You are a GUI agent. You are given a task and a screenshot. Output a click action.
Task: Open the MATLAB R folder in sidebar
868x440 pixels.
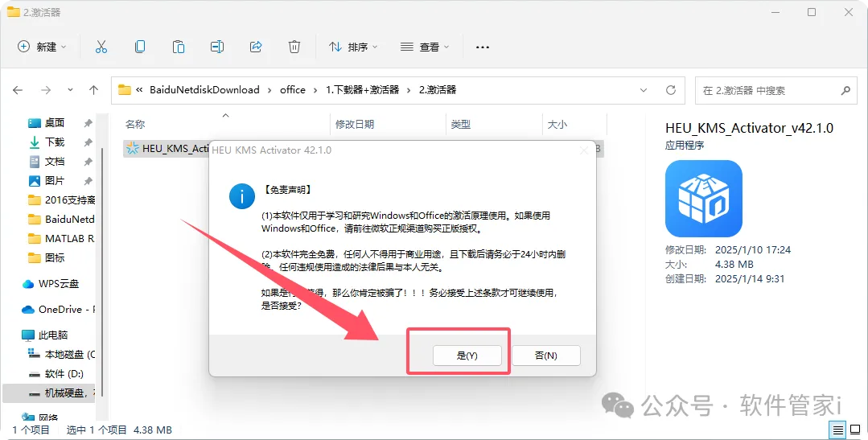tap(61, 239)
